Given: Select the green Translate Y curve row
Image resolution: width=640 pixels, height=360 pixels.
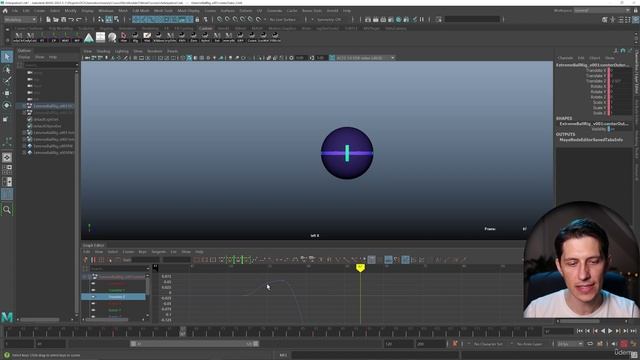Looking at the screenshot, I should pyautogui.click(x=117, y=290).
